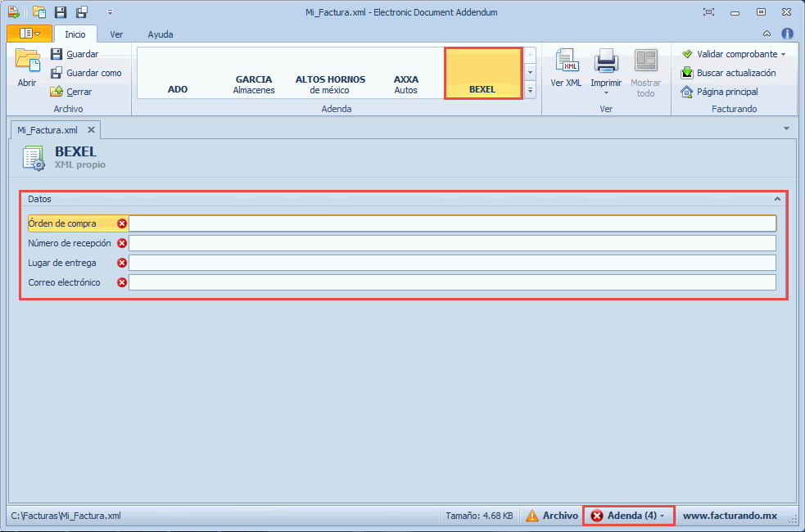Close the Mi_Factura.xml document tab

coord(91,129)
